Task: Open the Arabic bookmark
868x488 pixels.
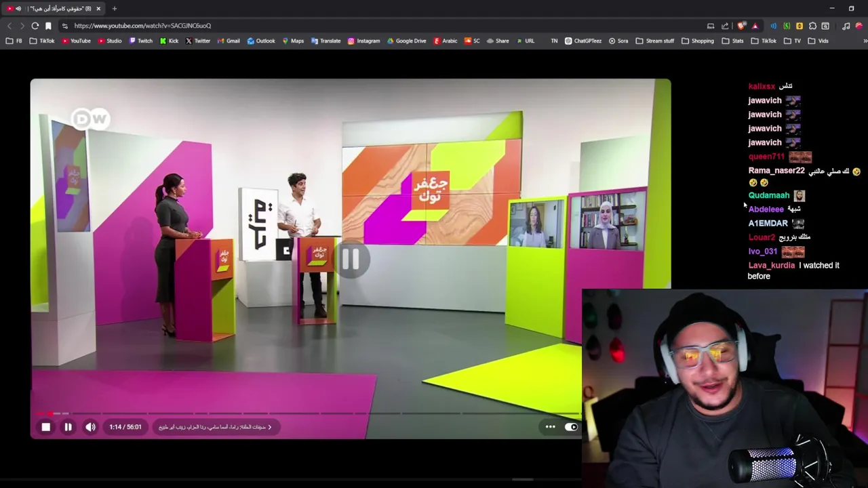Action: coord(446,41)
